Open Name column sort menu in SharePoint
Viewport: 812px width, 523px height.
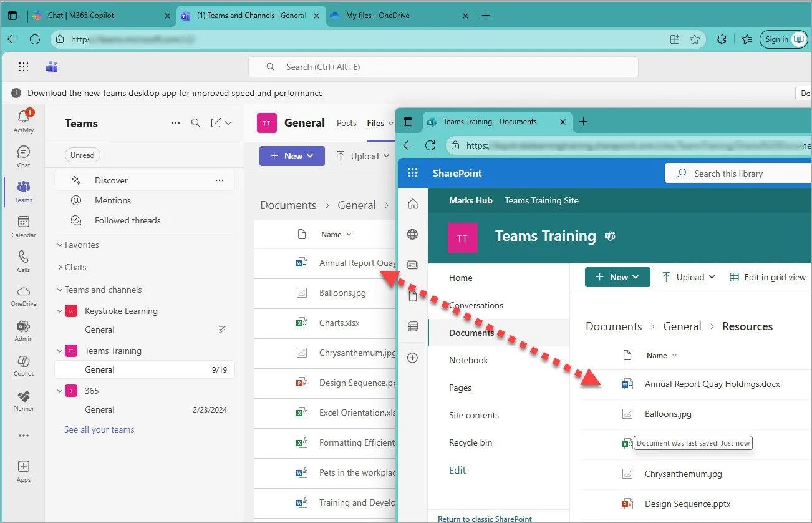point(662,356)
